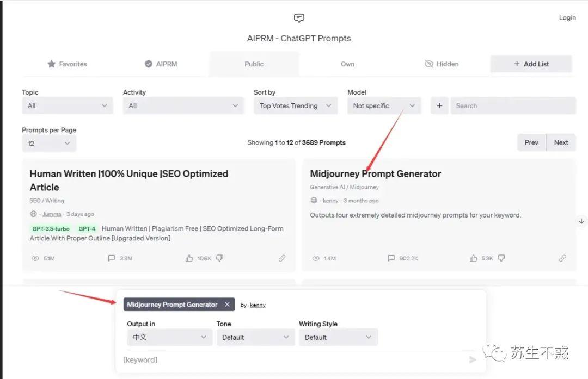Click SEO / Writing category text
Image resolution: width=588 pixels, height=379 pixels.
(x=47, y=201)
